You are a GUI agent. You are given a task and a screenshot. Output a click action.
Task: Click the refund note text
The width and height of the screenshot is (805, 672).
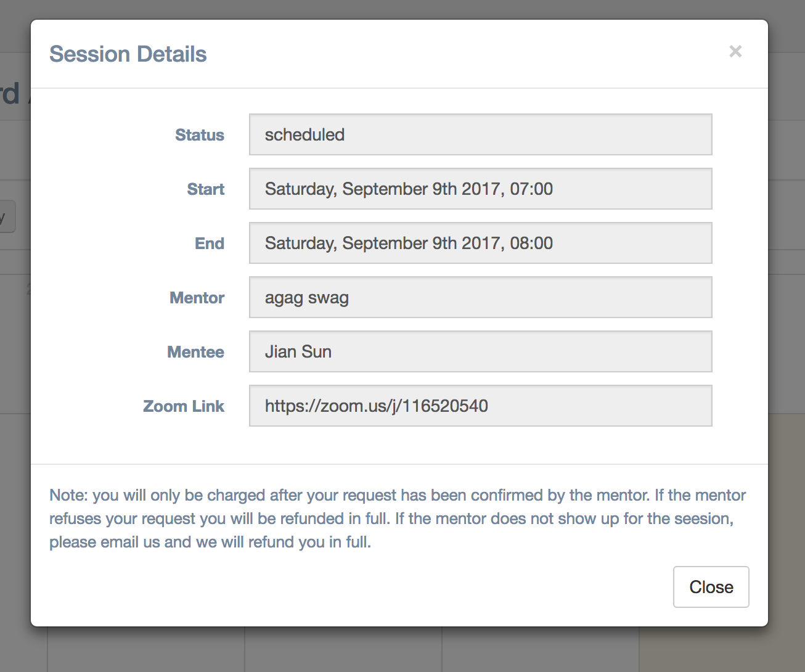coord(397,518)
